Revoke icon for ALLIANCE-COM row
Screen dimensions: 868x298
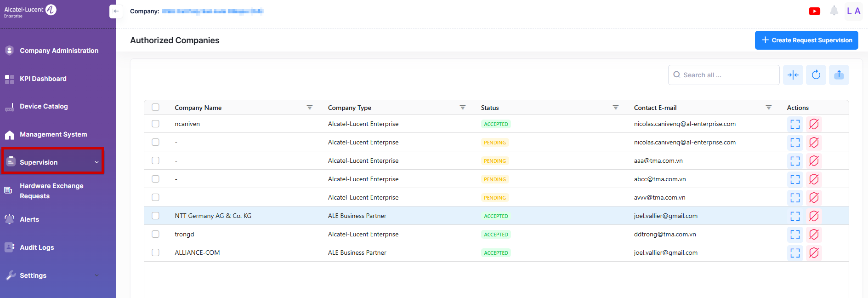[814, 253]
